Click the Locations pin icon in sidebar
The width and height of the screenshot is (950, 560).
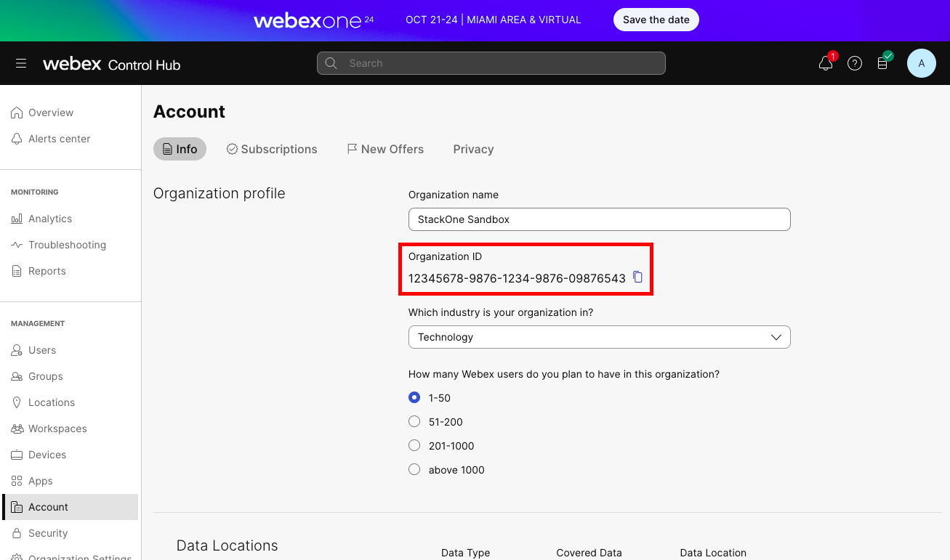(x=17, y=402)
